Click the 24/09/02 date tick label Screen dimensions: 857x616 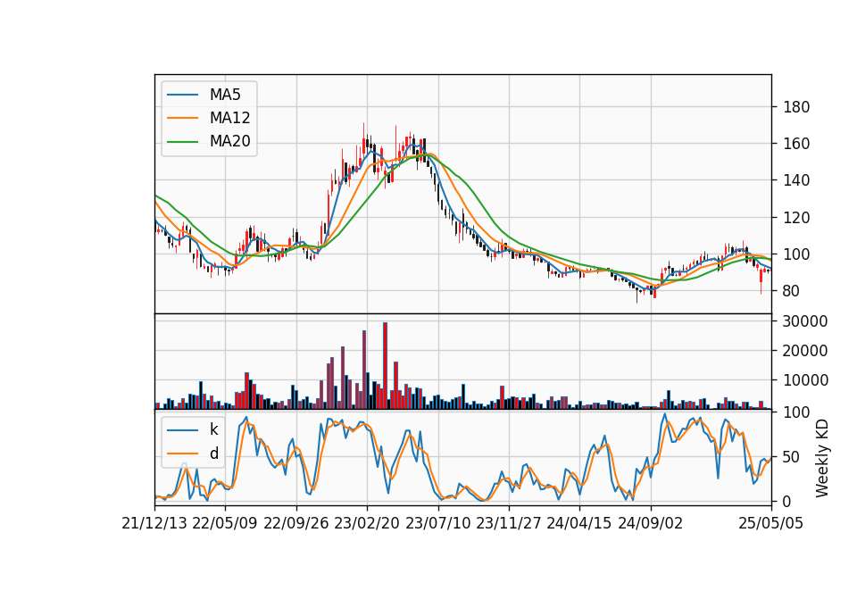click(651, 523)
